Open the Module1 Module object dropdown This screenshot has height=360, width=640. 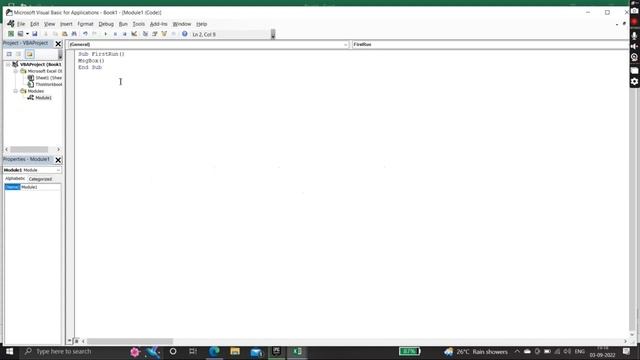pos(32,170)
